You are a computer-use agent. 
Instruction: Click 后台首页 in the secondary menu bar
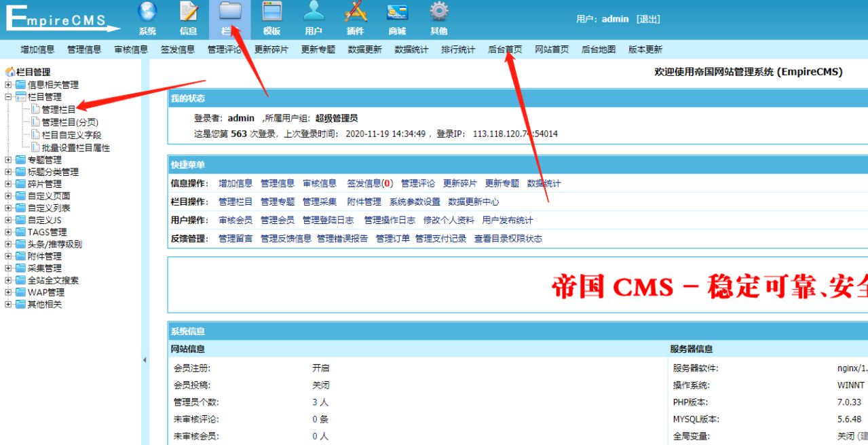(x=505, y=50)
